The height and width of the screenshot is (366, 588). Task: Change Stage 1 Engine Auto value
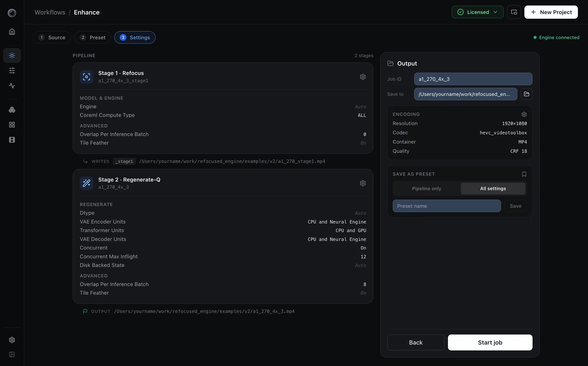tap(360, 107)
